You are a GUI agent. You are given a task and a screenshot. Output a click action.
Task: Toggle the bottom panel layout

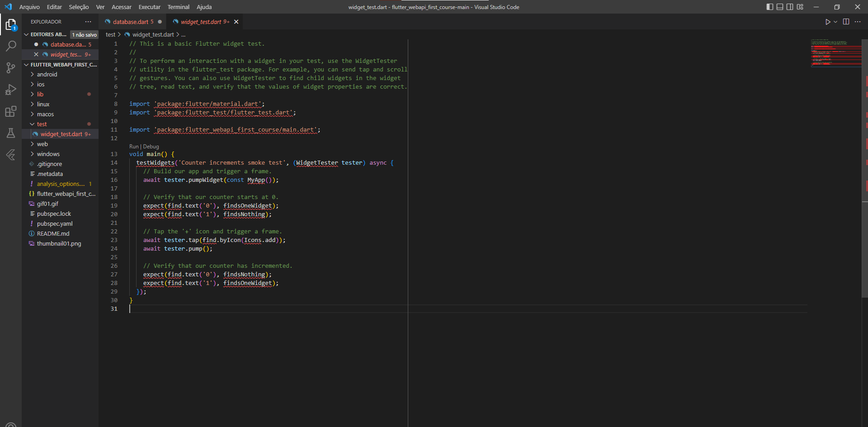pyautogui.click(x=780, y=7)
